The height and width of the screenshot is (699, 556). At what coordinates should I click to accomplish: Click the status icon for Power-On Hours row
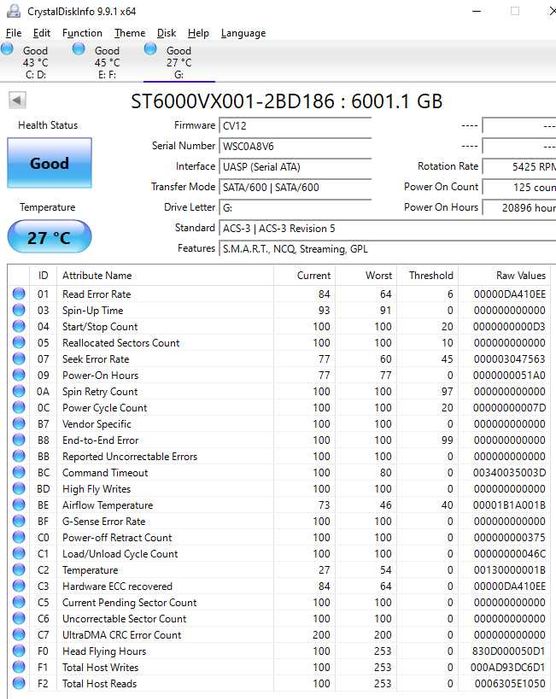[19, 375]
